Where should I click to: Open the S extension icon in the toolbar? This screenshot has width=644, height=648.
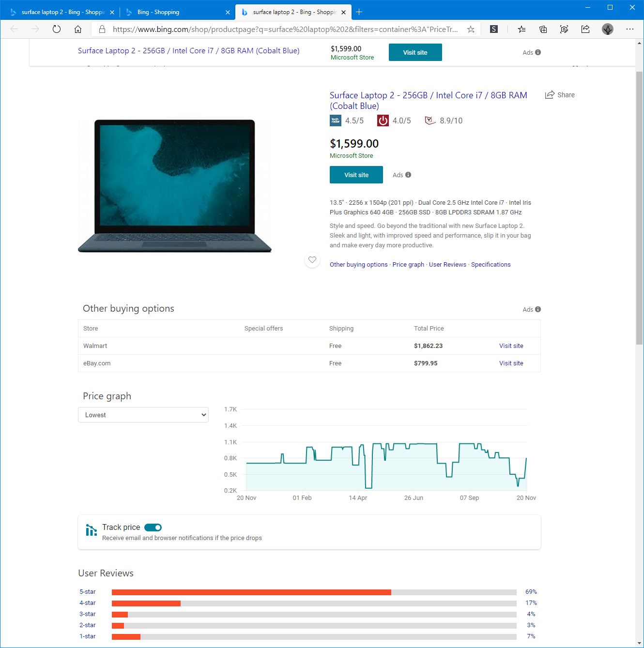tap(494, 29)
